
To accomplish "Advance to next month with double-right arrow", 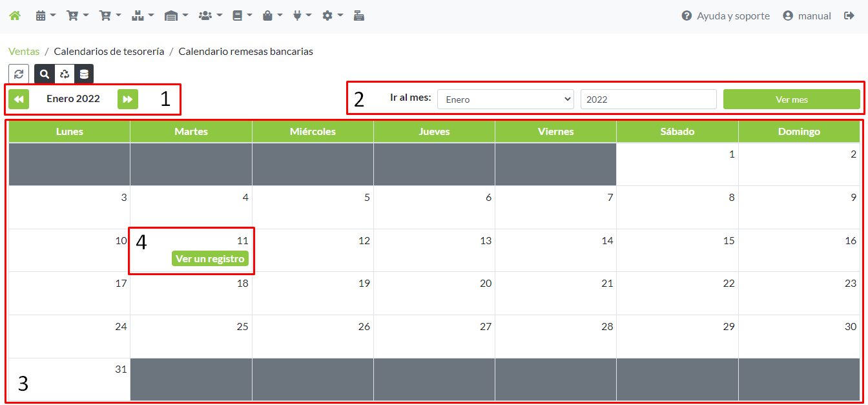I will (x=128, y=99).
